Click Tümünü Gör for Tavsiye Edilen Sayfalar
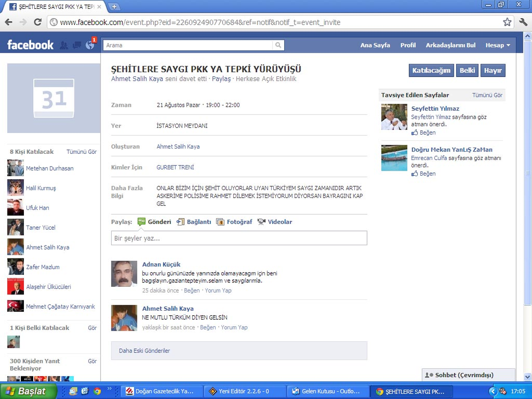The image size is (532, 399). coord(487,95)
